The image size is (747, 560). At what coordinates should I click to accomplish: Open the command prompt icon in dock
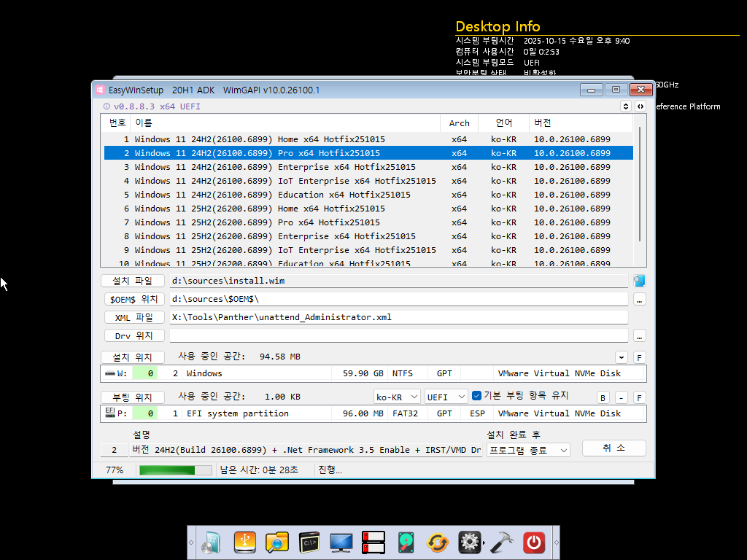coord(309,542)
